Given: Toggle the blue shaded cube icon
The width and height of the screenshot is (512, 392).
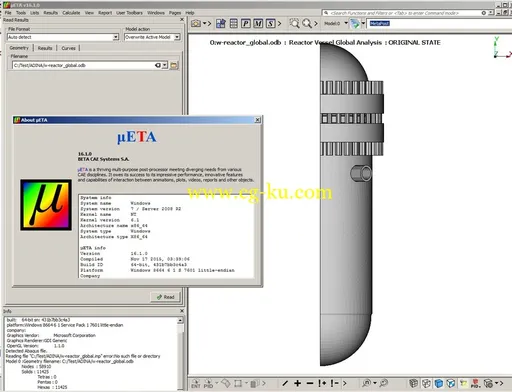Looking at the screenshot, I should [438, 383].
